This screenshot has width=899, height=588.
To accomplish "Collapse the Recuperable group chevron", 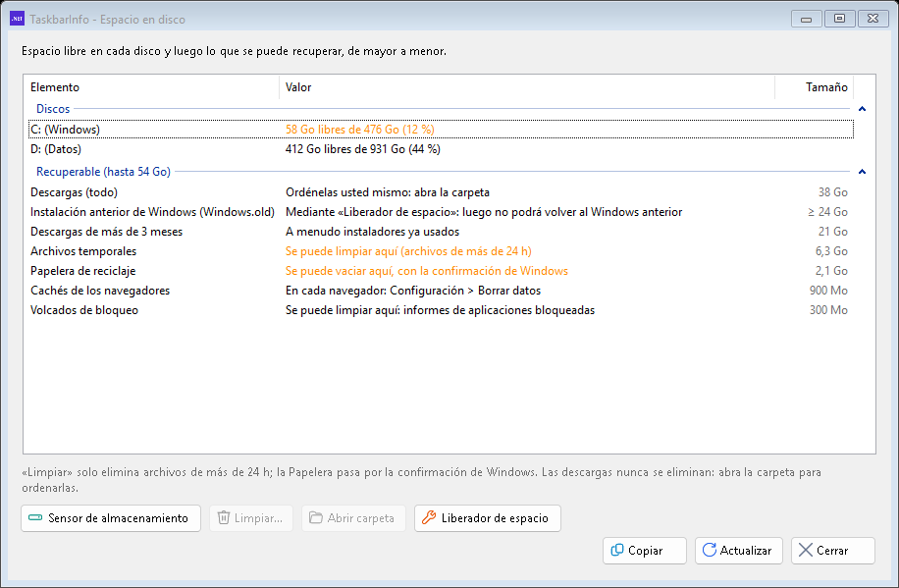I will point(862,172).
